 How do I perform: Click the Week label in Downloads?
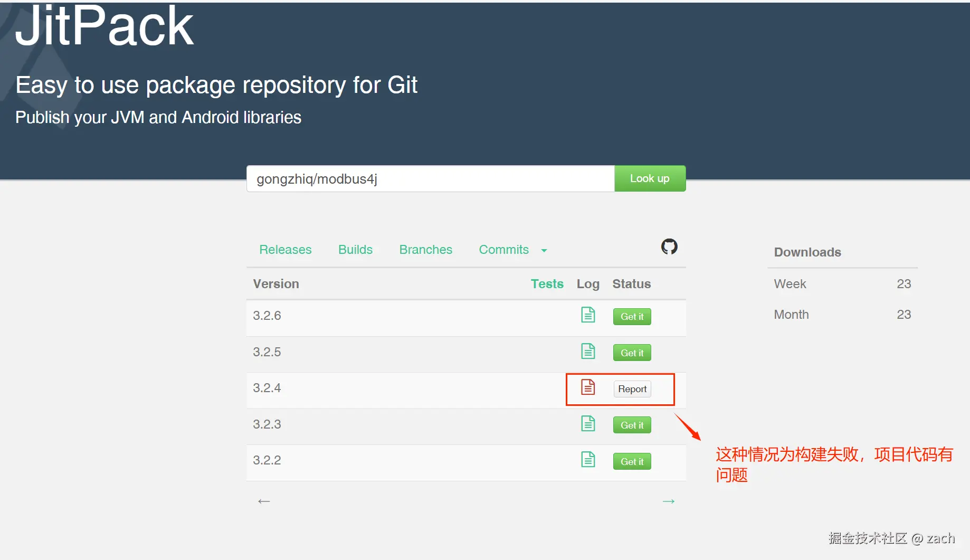point(790,284)
